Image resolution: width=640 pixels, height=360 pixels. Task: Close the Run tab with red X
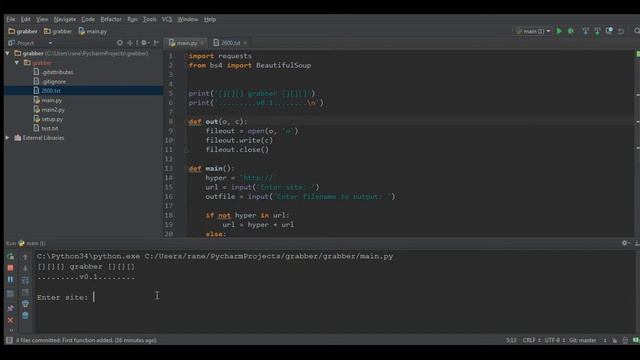pos(11,320)
